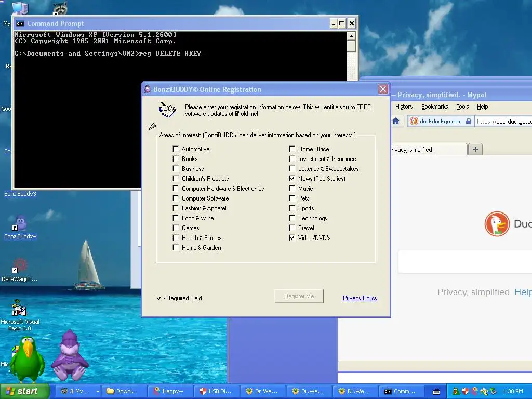
Task: Click the Command Prompt title text
Action: tap(55, 23)
